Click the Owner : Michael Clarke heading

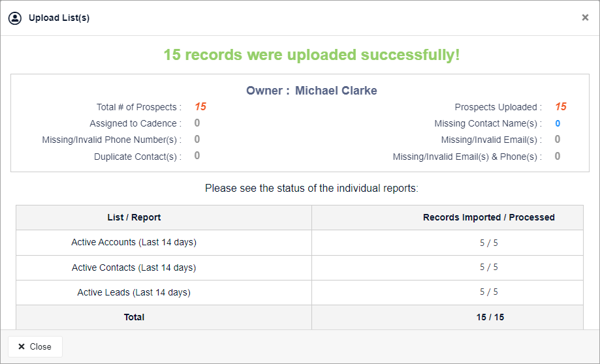[311, 91]
